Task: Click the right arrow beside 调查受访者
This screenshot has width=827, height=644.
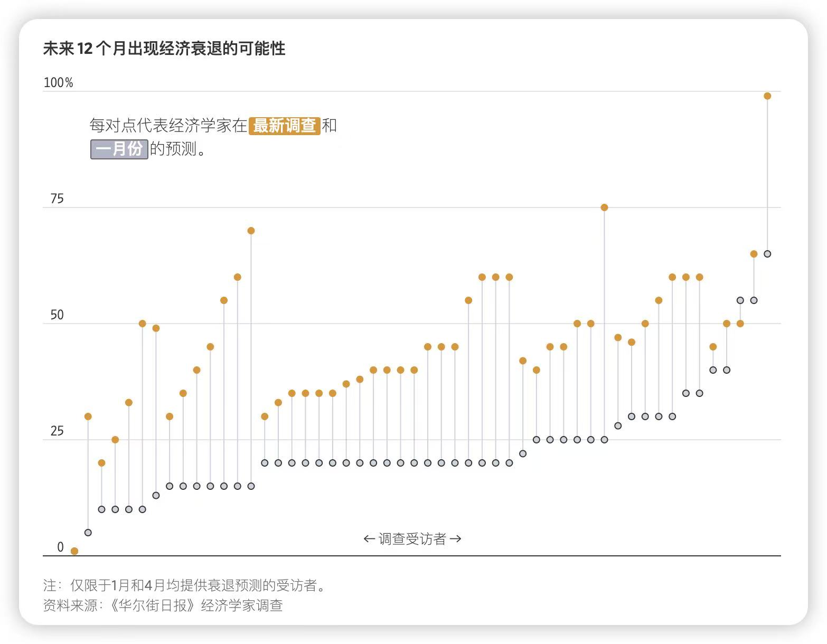Action: pyautogui.click(x=456, y=539)
